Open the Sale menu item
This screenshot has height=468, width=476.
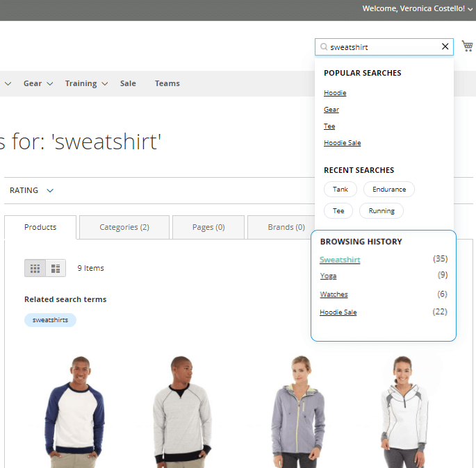[128, 83]
